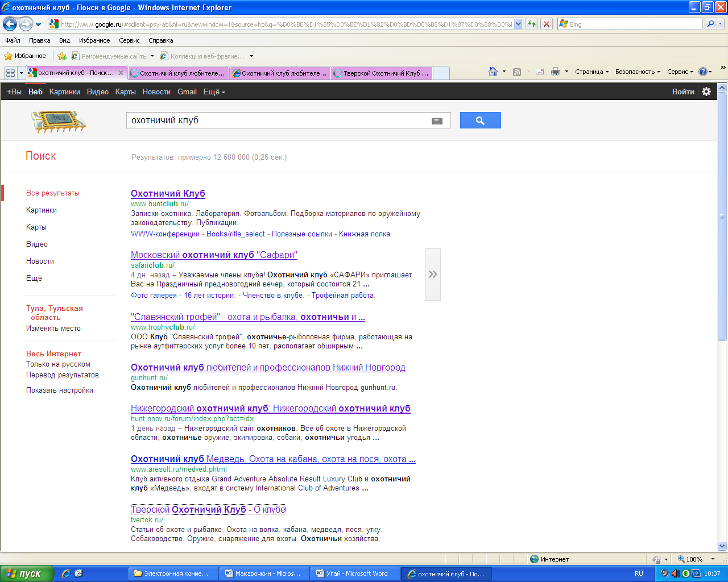This screenshot has width=728, height=582.
Task: Open a new blank tab
Action: coord(441,73)
